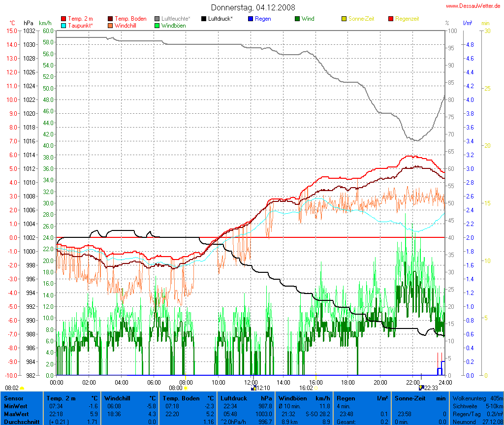The image size is (504, 425).
Task: Click the moon marker at 22:33
Action: point(421,388)
